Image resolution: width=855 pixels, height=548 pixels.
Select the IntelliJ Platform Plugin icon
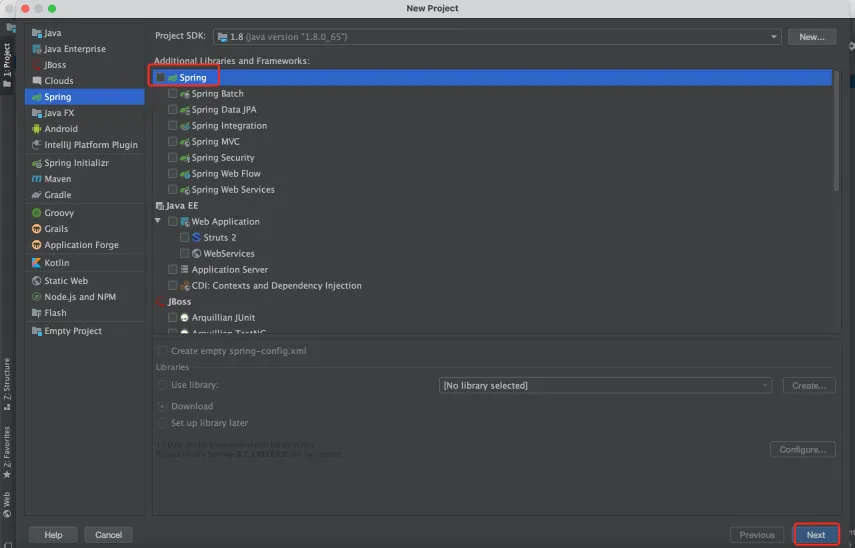[37, 145]
